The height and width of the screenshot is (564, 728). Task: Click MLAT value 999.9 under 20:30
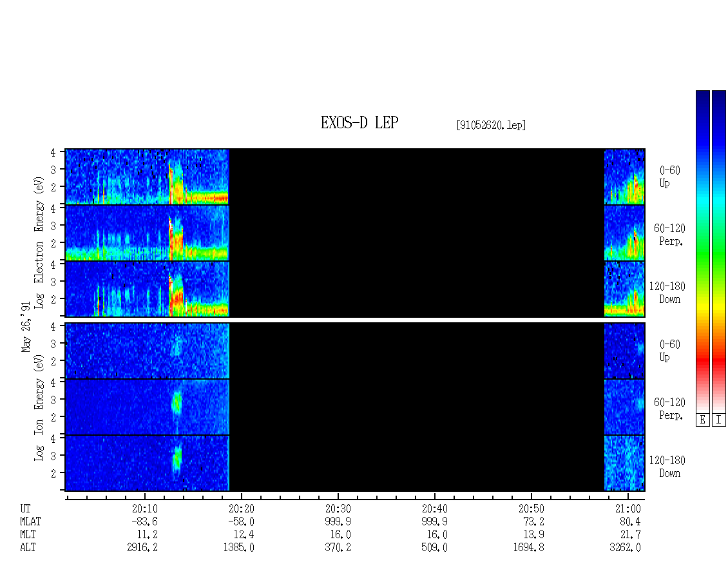click(x=338, y=521)
